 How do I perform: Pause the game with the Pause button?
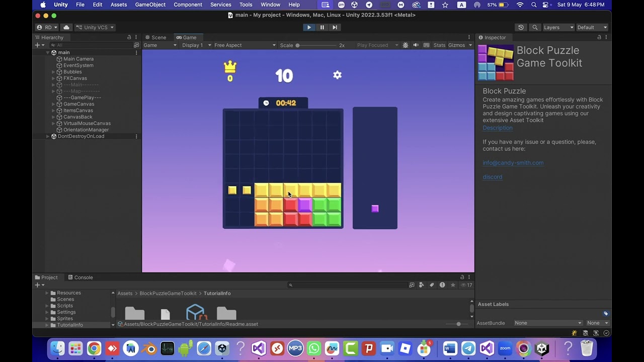(x=322, y=27)
